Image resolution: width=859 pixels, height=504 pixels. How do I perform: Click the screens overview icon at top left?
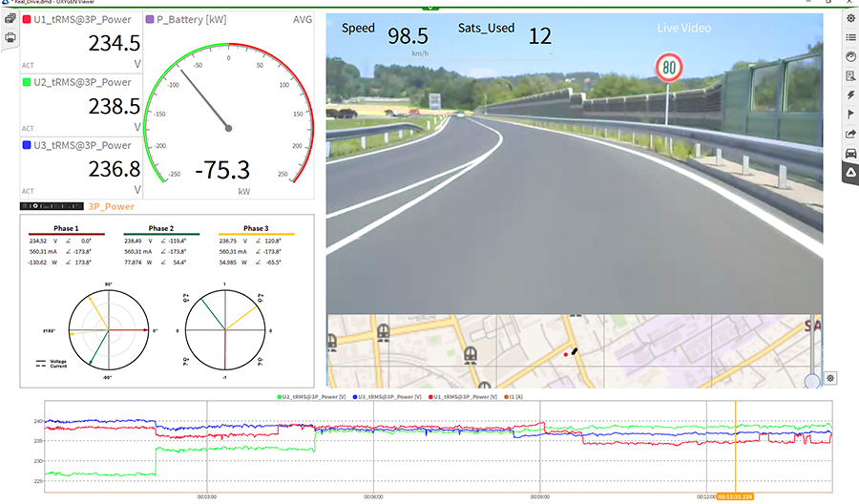9,18
